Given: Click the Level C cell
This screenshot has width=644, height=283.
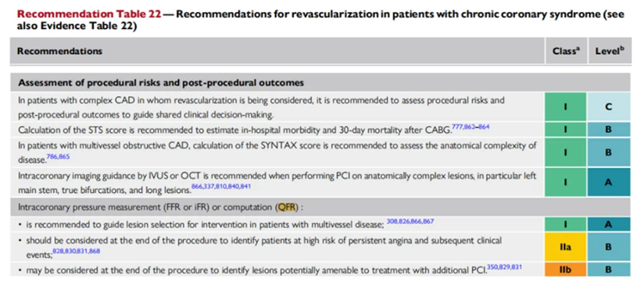Looking at the screenshot, I should 608,107.
